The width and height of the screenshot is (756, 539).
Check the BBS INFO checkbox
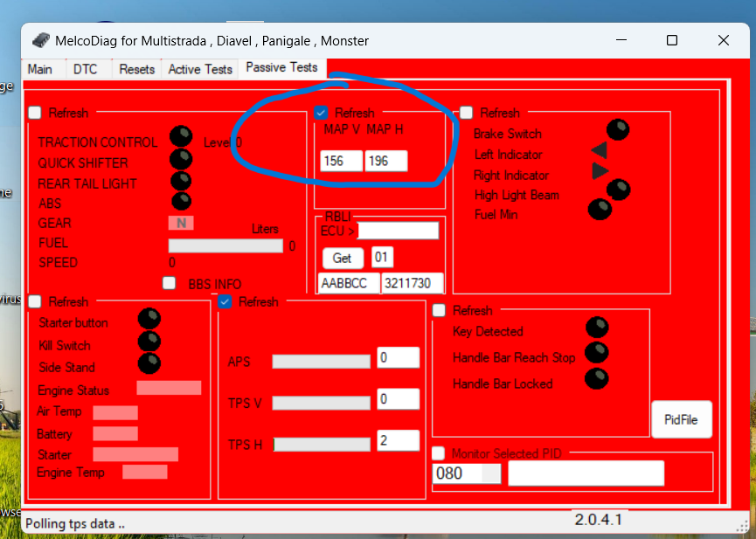click(x=170, y=283)
